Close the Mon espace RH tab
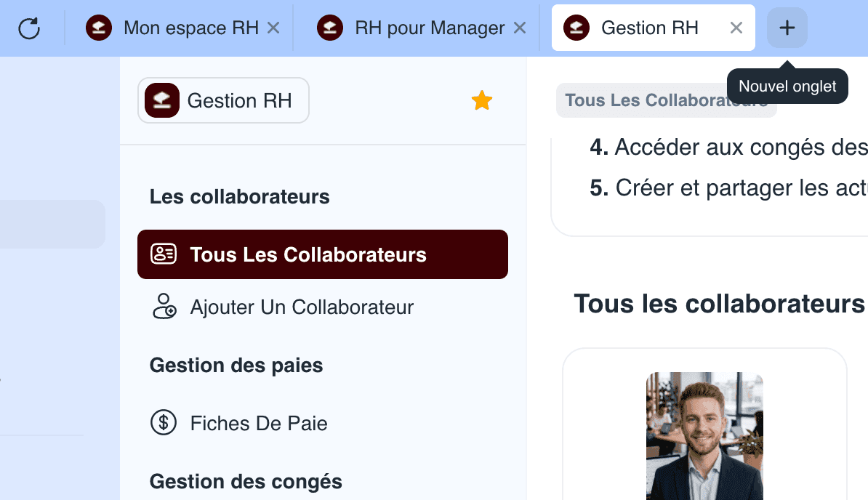Screen dimensions: 868x500 click(273, 28)
